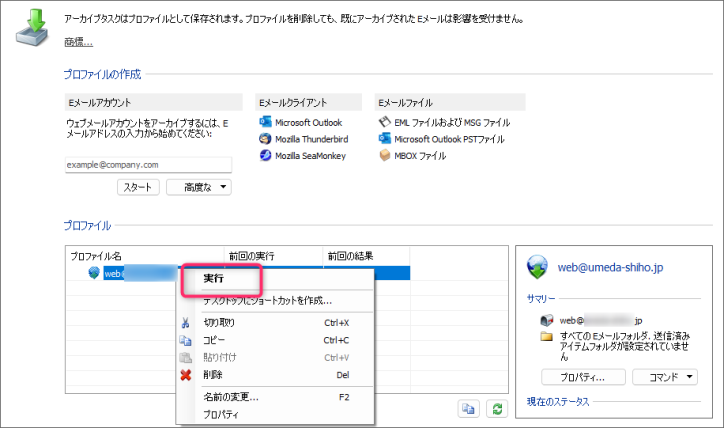The width and height of the screenshot is (724, 428).
Task: Select the MBOX ファイル link
Action: [x=420, y=156]
